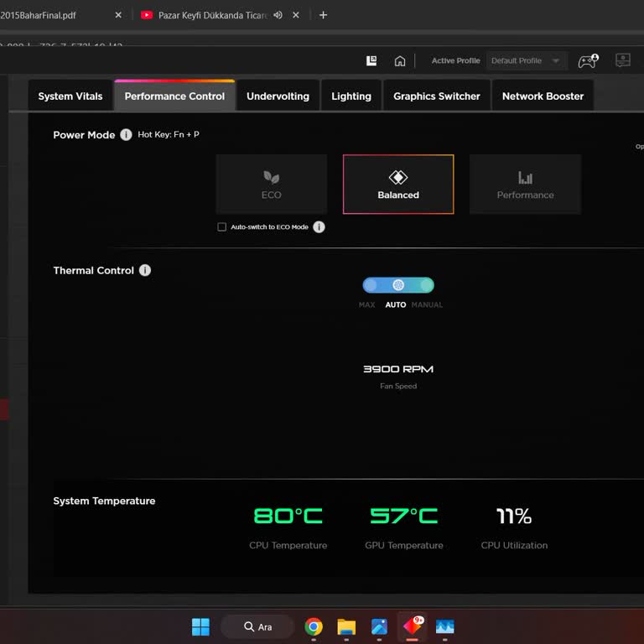Viewport: 644px width, 644px height.
Task: Mute the YouTube tab audio icon
Action: tap(278, 15)
